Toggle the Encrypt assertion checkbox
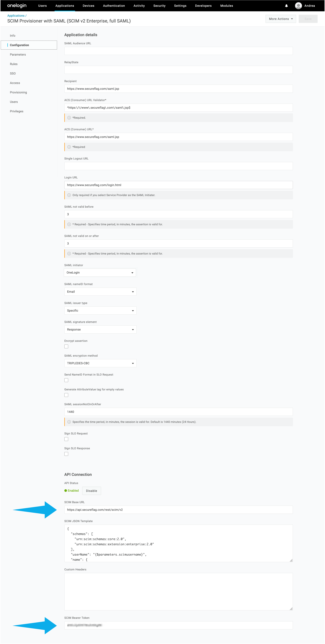 pos(66,346)
